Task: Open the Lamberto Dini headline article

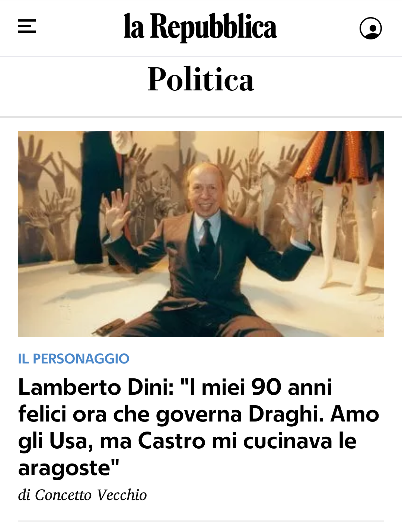Action: coord(199,427)
